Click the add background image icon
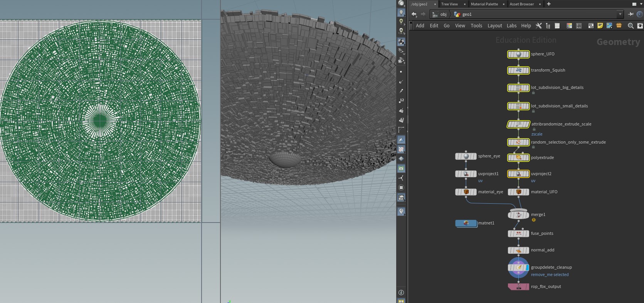This screenshot has width=644, height=303. pos(609,26)
